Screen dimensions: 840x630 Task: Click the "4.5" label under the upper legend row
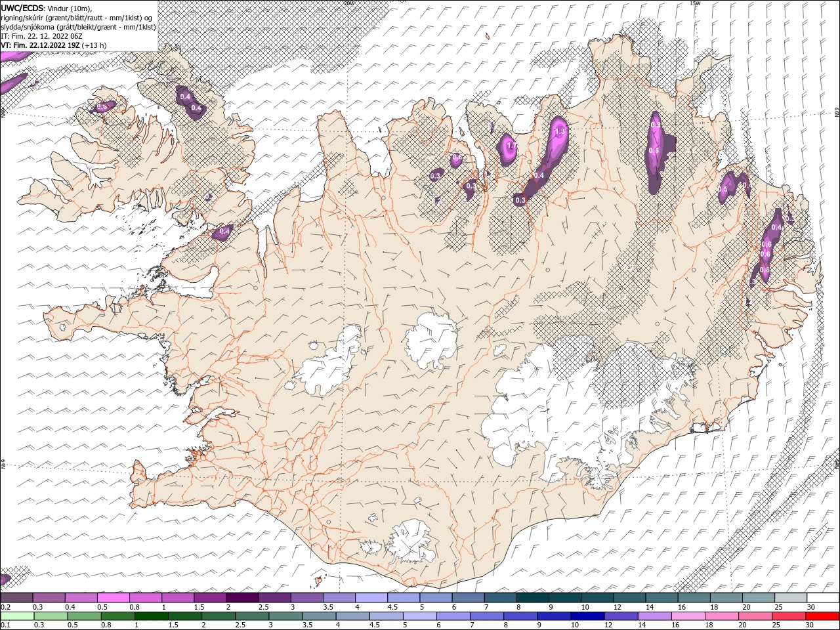click(x=392, y=607)
